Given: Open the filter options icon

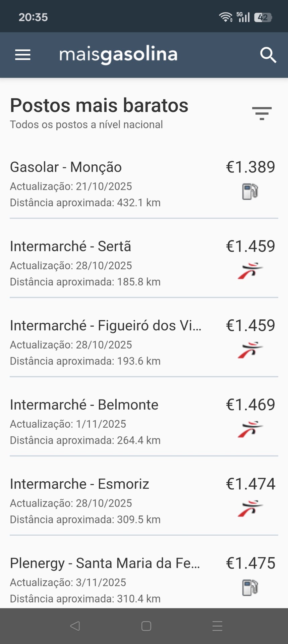Looking at the screenshot, I should (x=262, y=113).
